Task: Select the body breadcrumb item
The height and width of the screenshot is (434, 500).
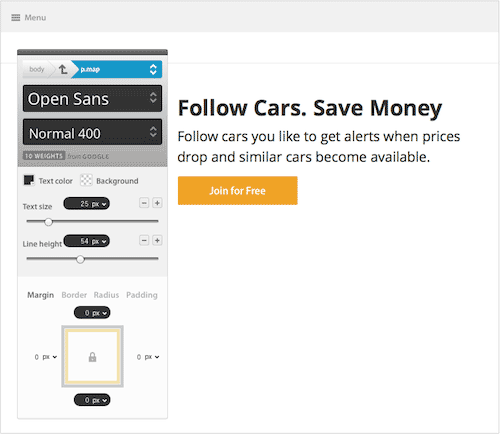Action: pyautogui.click(x=37, y=69)
